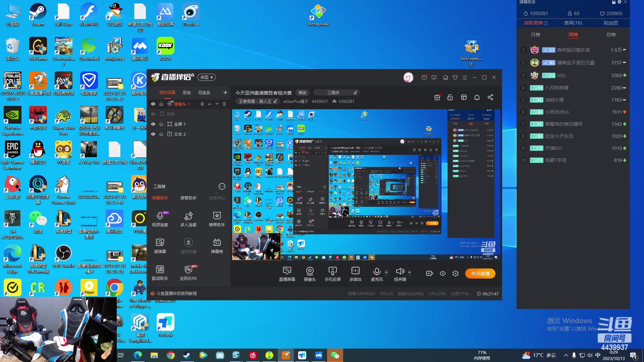Switch to 总榜 in 弹幕助手 window
The image size is (644, 362).
pos(611,35)
